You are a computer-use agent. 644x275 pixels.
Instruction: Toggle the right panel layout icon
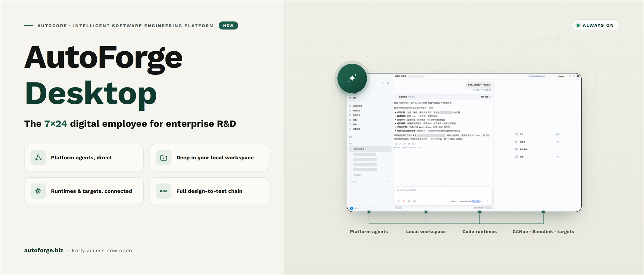578,76
